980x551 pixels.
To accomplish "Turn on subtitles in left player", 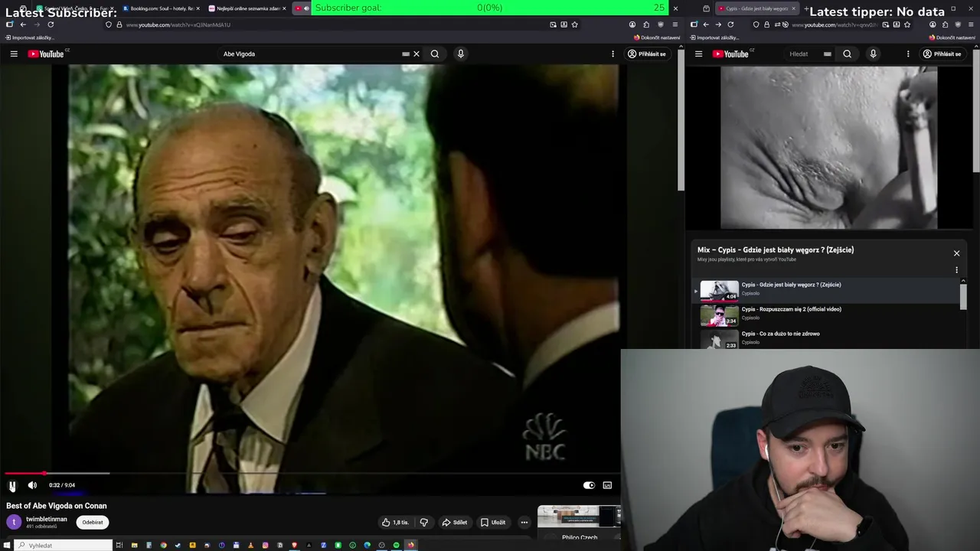I will coord(607,485).
